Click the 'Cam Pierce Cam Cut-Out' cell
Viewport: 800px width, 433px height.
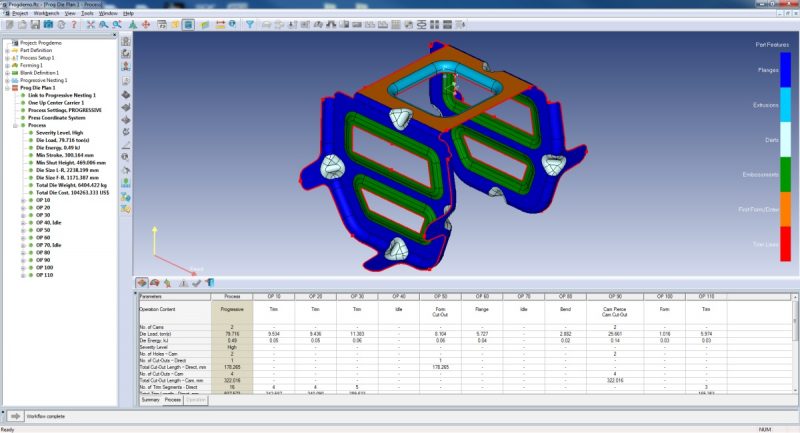pos(615,312)
